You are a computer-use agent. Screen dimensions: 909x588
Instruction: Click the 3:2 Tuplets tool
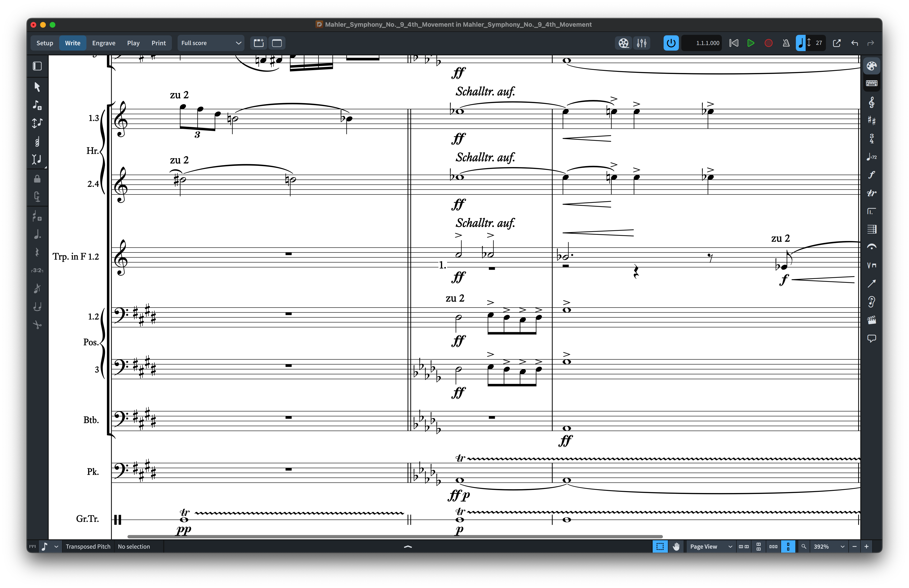tap(37, 270)
